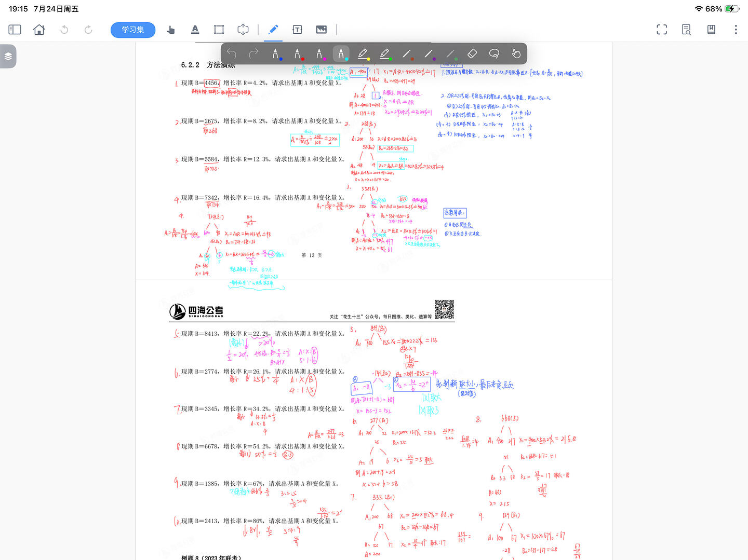Tap the problem text with 现期B=8413
This screenshot has height=560, width=748.
pos(263,334)
